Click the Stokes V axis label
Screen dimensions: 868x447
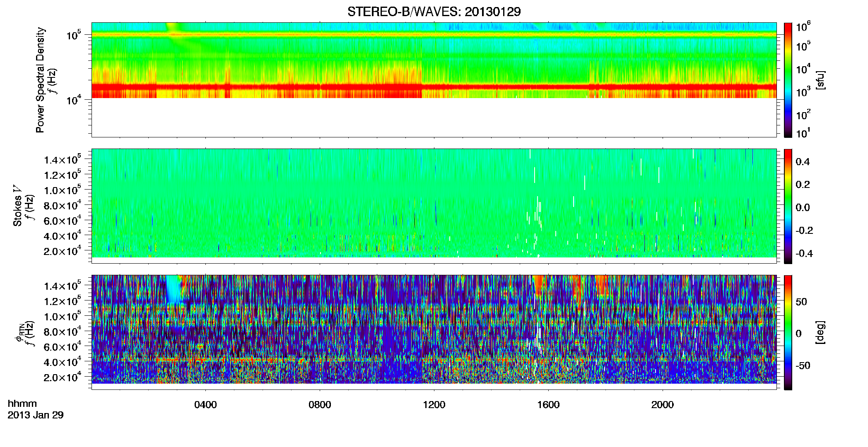(17, 206)
